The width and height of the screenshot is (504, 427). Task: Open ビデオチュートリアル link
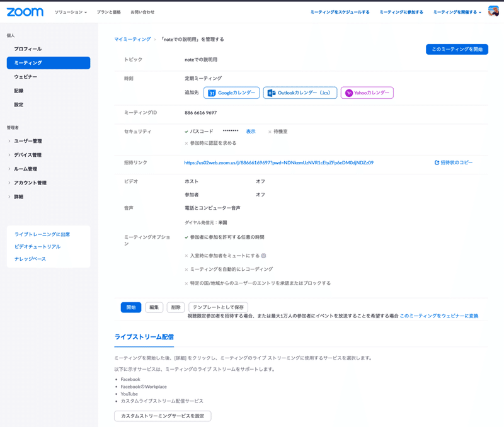37,246
